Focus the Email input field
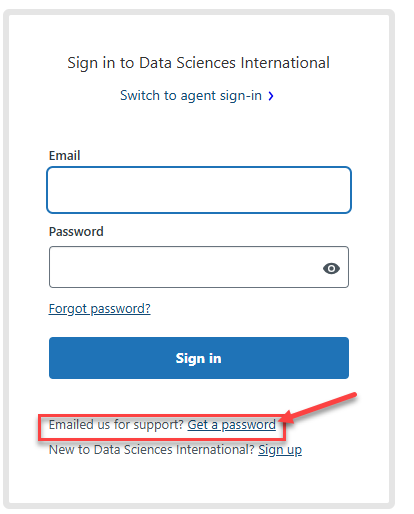Image resolution: width=414 pixels, height=514 pixels. [x=199, y=190]
